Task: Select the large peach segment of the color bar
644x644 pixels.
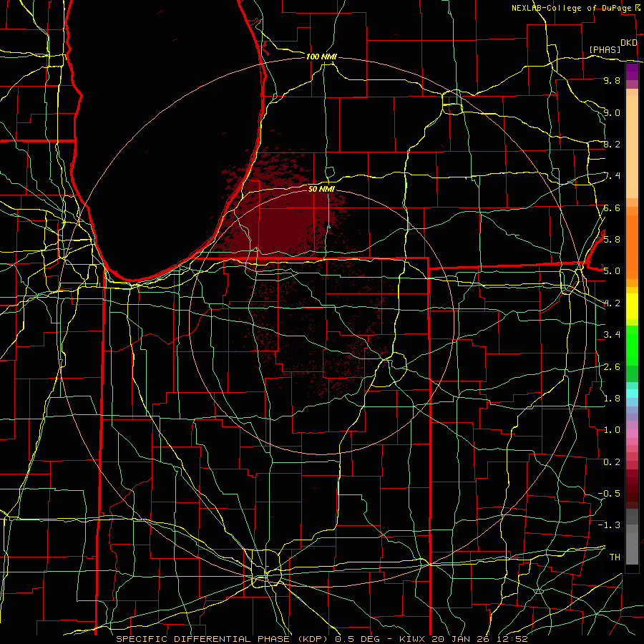Action: click(632, 147)
